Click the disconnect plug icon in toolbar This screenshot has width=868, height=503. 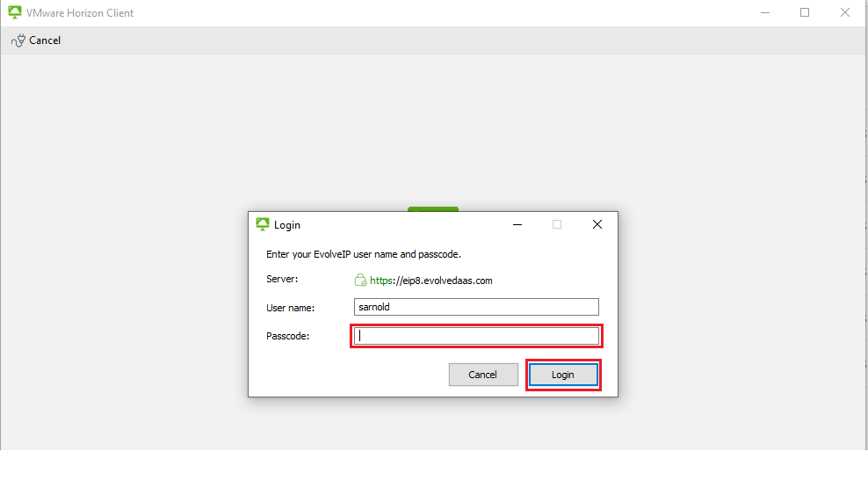(x=18, y=40)
